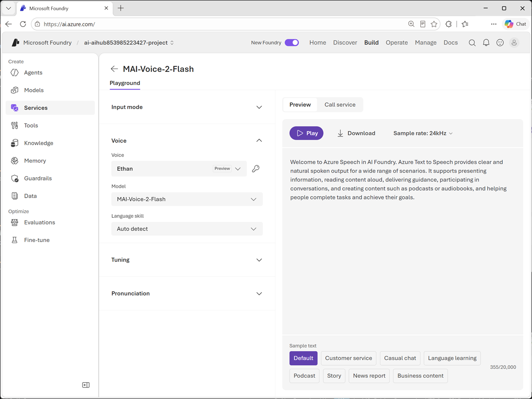Click the feedback smiley icon
This screenshot has height=399, width=532.
[500, 43]
